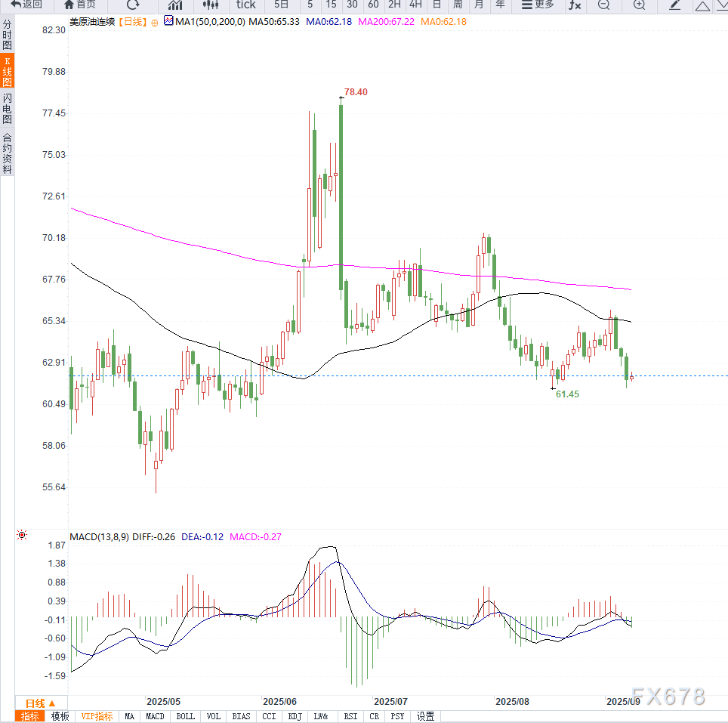This screenshot has height=723, width=728.
Task: Select the tick period button
Action: [x=245, y=5]
